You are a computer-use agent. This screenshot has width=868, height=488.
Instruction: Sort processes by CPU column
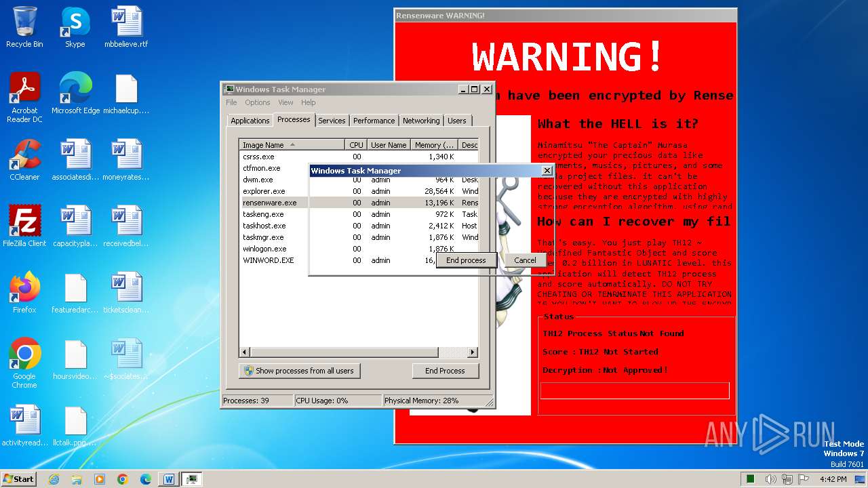(x=356, y=144)
